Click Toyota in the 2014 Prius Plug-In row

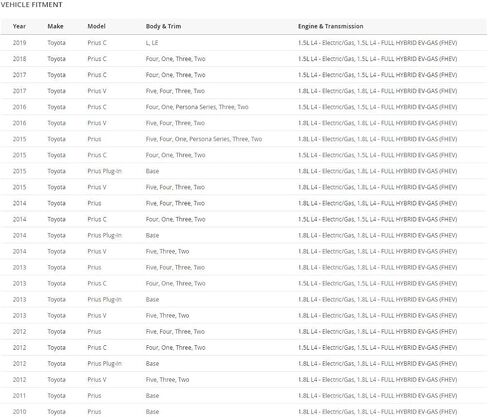pos(56,235)
